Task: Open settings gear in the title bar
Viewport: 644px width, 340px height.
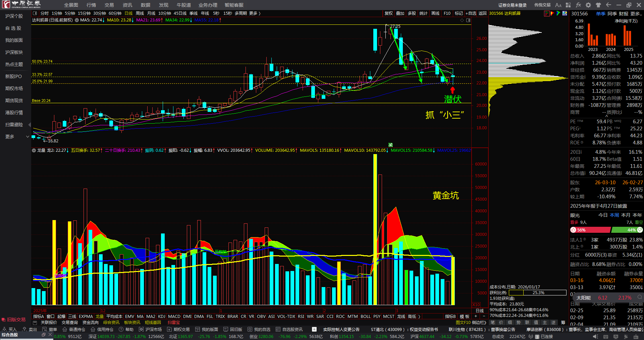Action: click(x=588, y=5)
